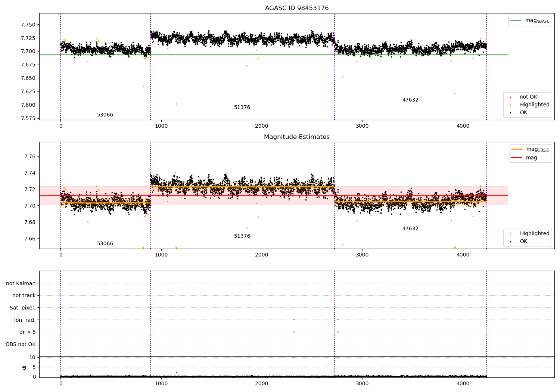The height and width of the screenshot is (392, 560).
Task: Click the first red triangle marker in dr plot
Action: click(x=294, y=358)
